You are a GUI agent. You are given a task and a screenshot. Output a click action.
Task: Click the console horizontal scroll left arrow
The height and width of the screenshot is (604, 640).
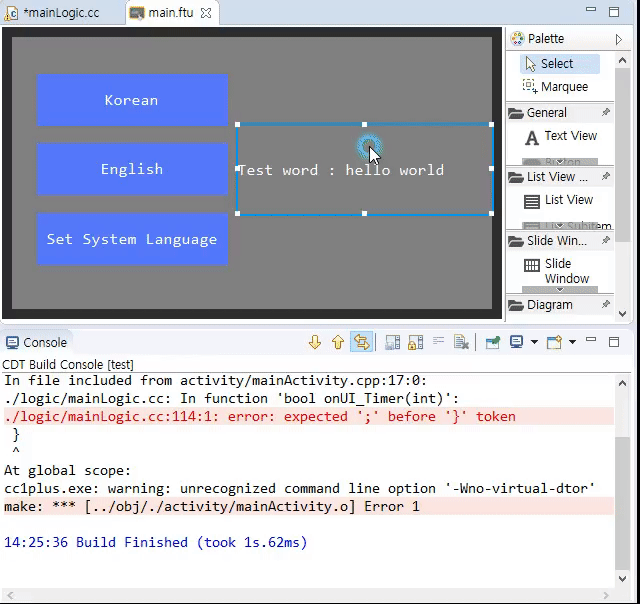pyautogui.click(x=10, y=595)
